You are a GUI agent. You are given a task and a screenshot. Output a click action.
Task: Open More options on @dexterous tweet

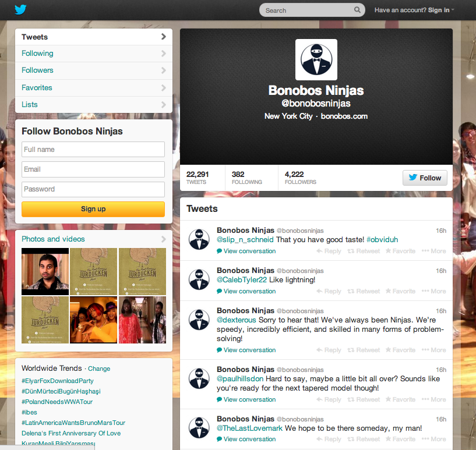434,350
